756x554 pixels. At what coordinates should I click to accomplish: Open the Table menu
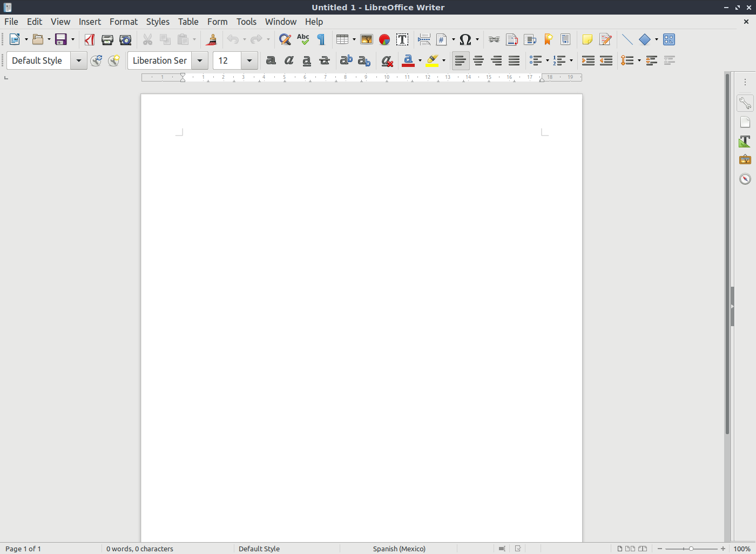(x=188, y=22)
